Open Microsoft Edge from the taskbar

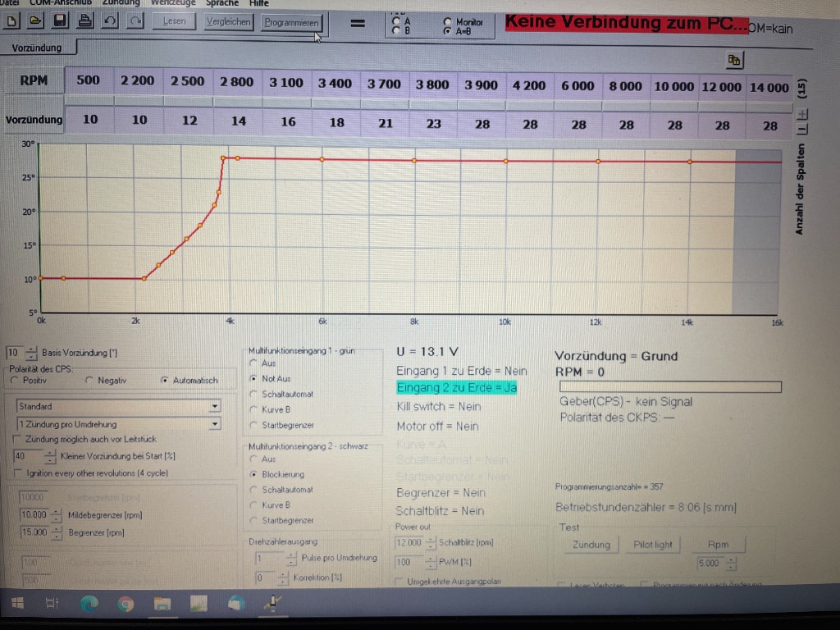[89, 605]
